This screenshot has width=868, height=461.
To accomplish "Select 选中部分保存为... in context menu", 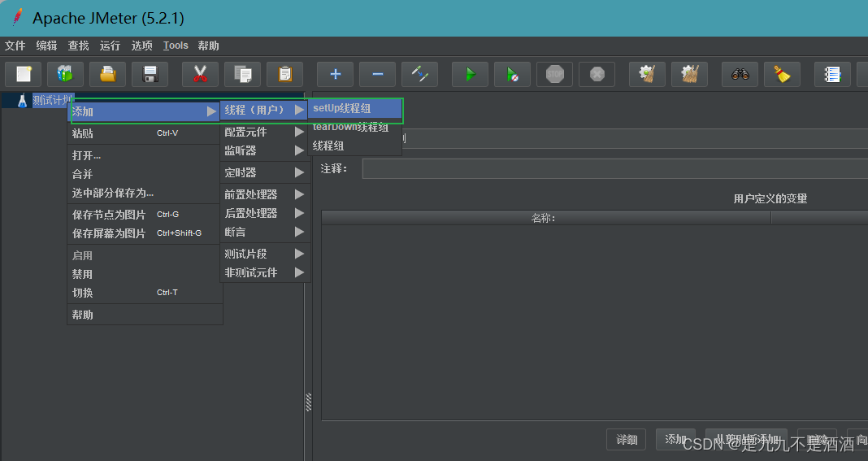I will [145, 193].
